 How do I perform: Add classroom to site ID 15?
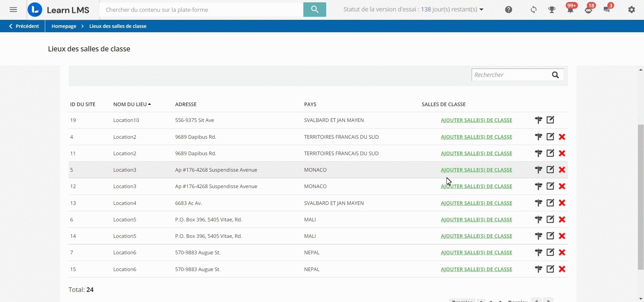pyautogui.click(x=476, y=269)
